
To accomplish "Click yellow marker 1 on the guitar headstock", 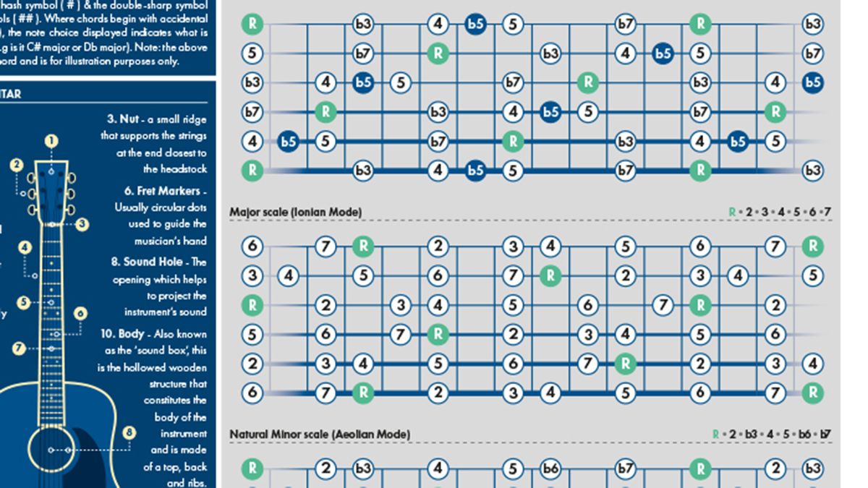I will (51, 140).
